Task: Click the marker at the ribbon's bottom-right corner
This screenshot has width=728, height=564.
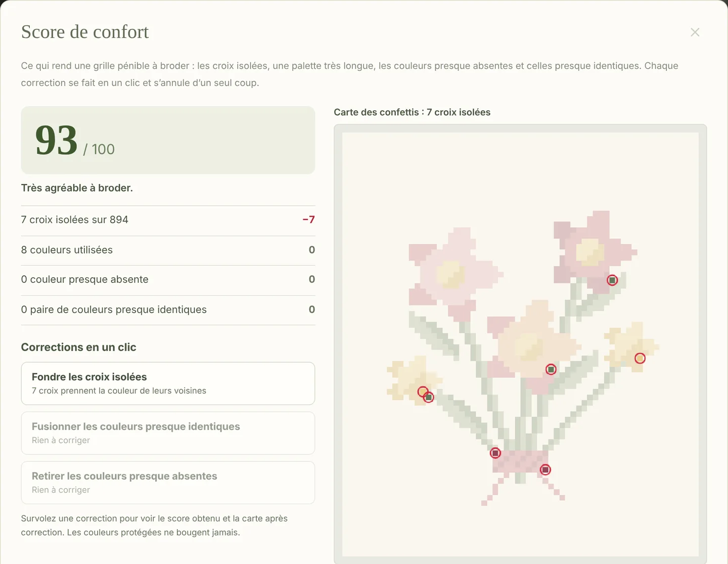Action: pyautogui.click(x=545, y=470)
